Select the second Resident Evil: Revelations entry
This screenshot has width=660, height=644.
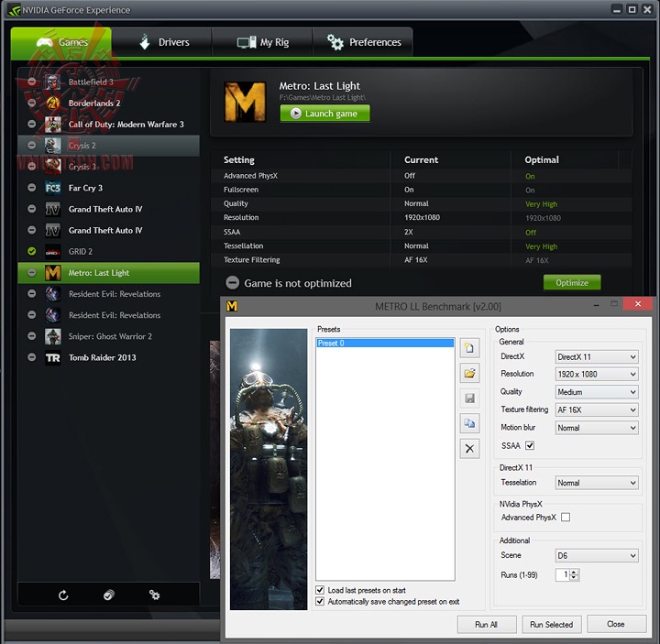pyautogui.click(x=108, y=315)
